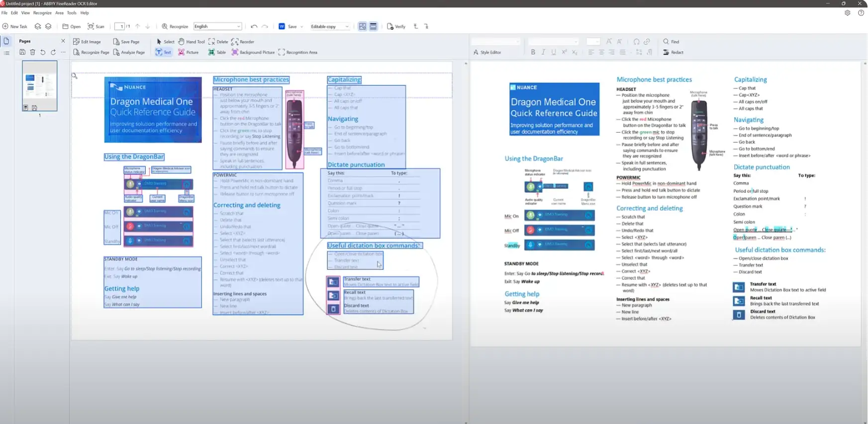Click the Recognition Area tool
868x424 pixels.
click(x=297, y=52)
